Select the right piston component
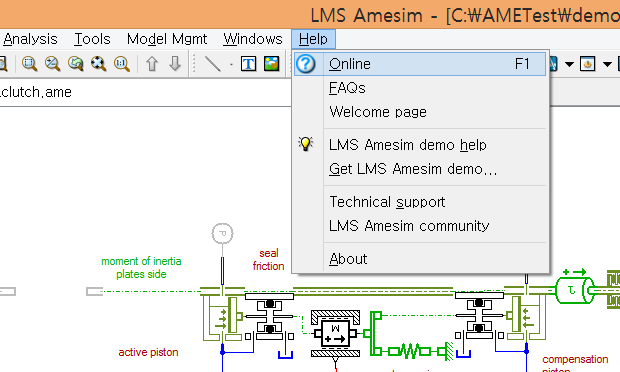 pos(479,315)
